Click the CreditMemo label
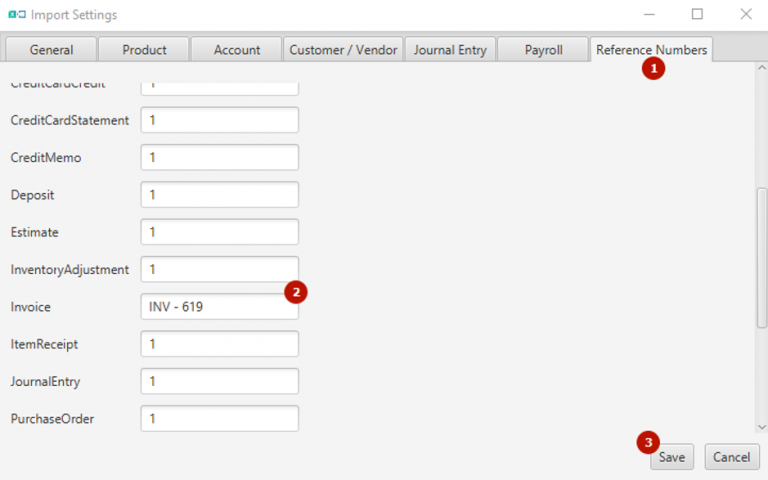Screen dimensions: 768x480 coord(46,158)
